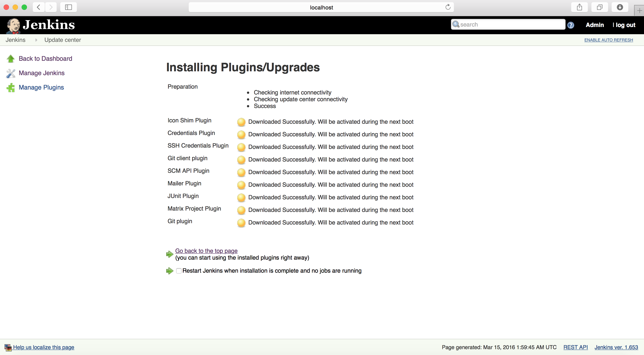Click 'Page generated' timestamp text in footer

(x=499, y=347)
